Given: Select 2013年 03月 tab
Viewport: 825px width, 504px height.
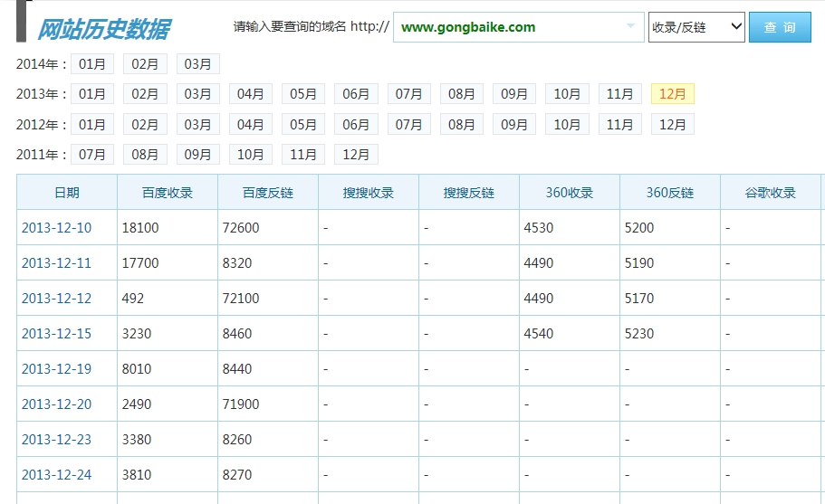Looking at the screenshot, I should click(197, 94).
